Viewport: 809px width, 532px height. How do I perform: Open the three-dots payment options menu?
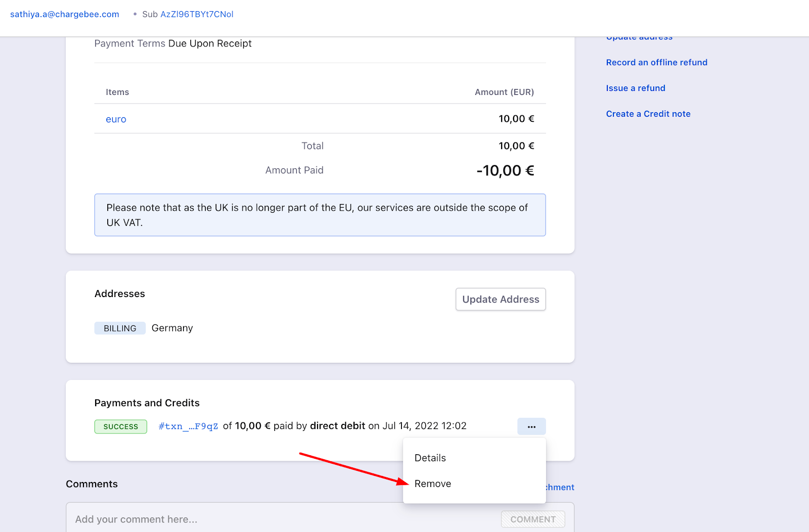click(531, 426)
